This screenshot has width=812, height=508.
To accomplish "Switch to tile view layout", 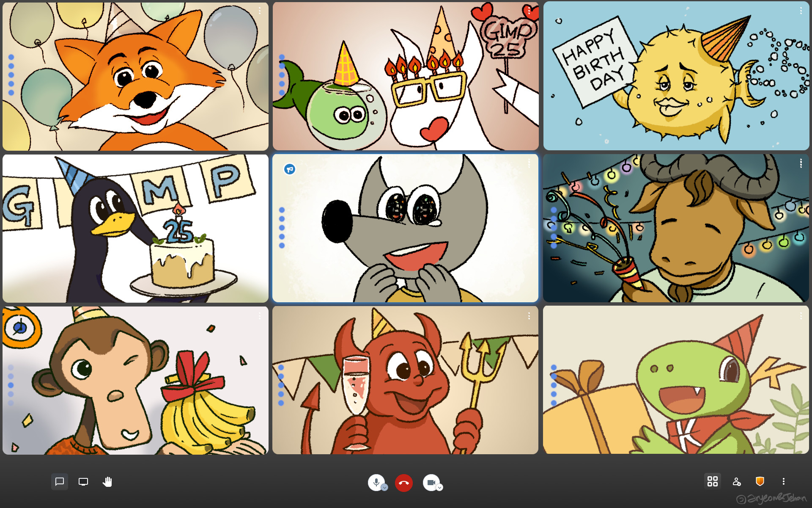I will pos(713,481).
